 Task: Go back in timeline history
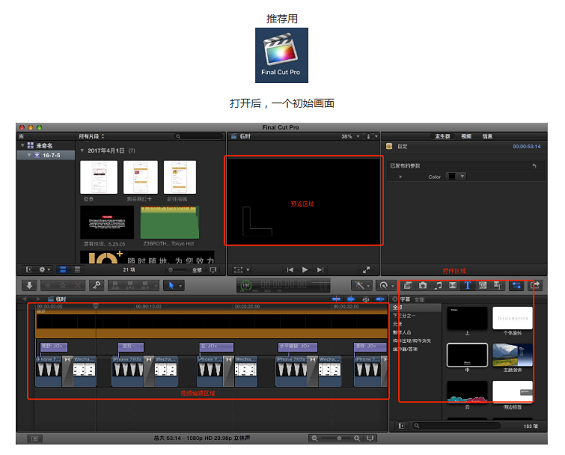pos(25,299)
